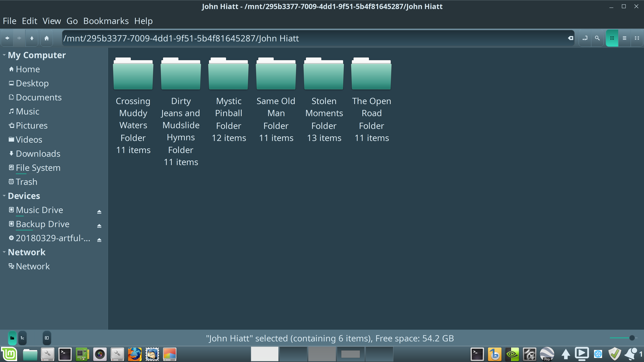The image size is (644, 362).
Task: Open the camera app from the panel
Action: point(100,354)
